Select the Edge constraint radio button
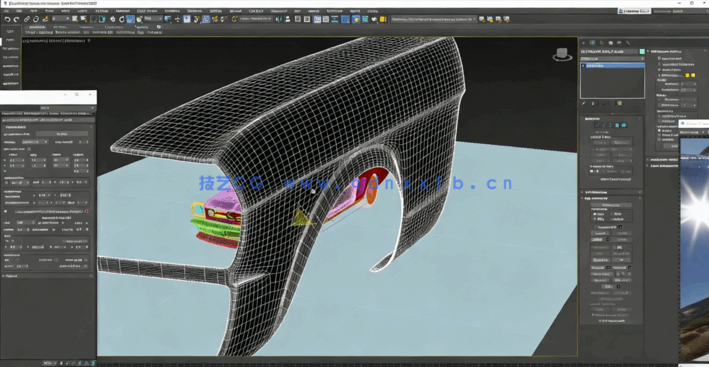This screenshot has width=709, height=367. tap(612, 214)
